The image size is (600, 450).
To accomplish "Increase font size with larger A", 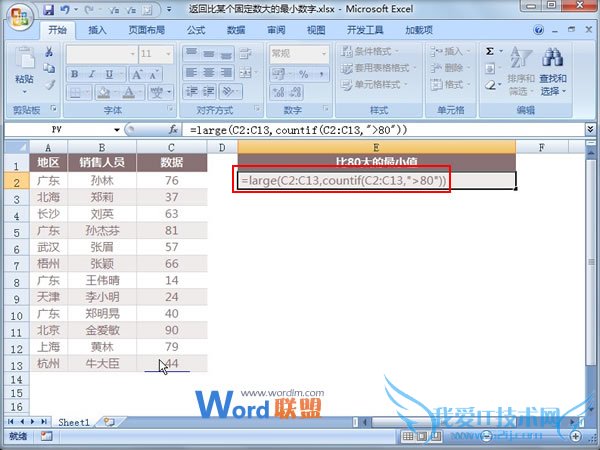I will pos(137,74).
